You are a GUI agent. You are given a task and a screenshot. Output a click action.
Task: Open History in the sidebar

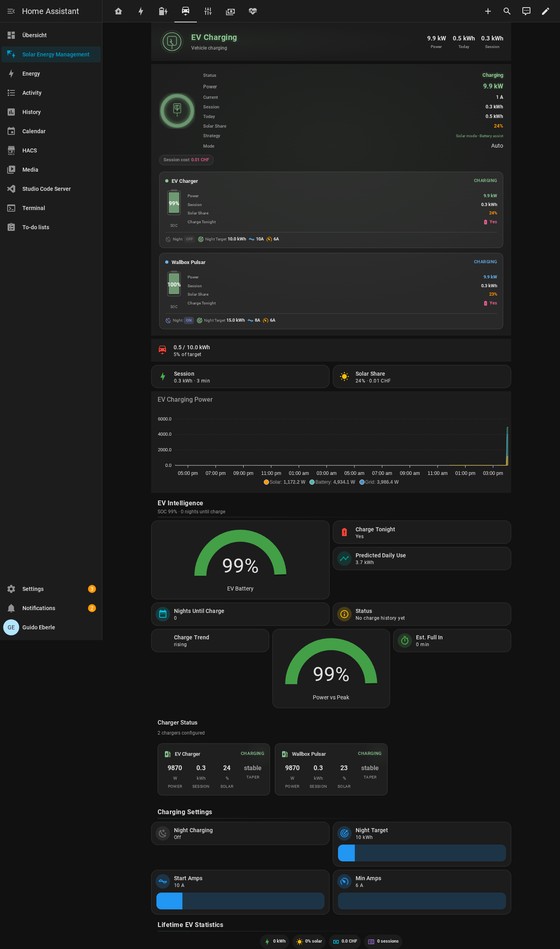[51, 112]
